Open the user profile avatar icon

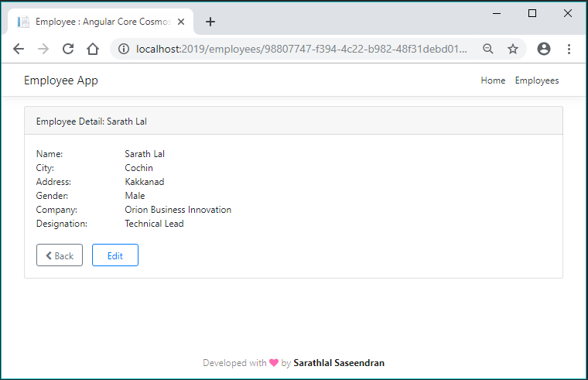point(544,49)
